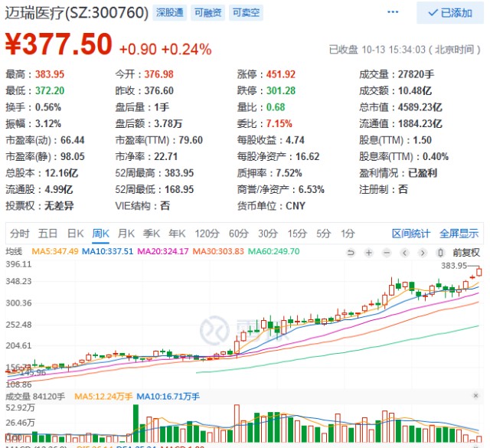Click the 总市值 value 4589.23亿

coord(420,107)
